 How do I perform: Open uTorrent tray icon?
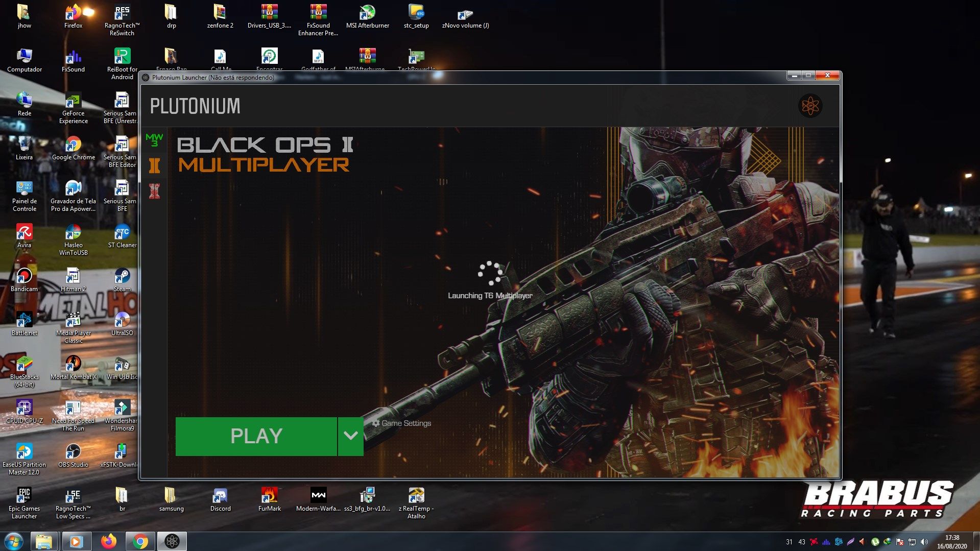[x=875, y=542]
